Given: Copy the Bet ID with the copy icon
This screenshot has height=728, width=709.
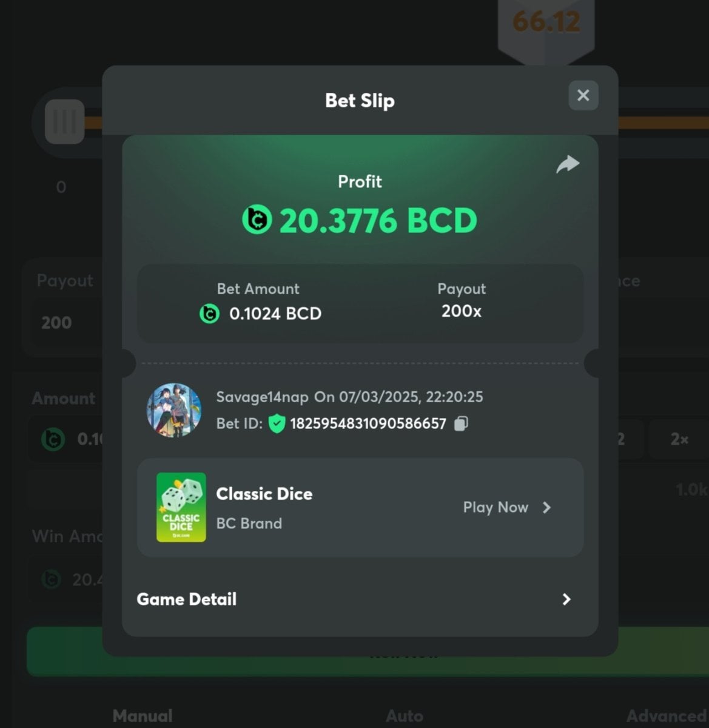Looking at the screenshot, I should [461, 423].
